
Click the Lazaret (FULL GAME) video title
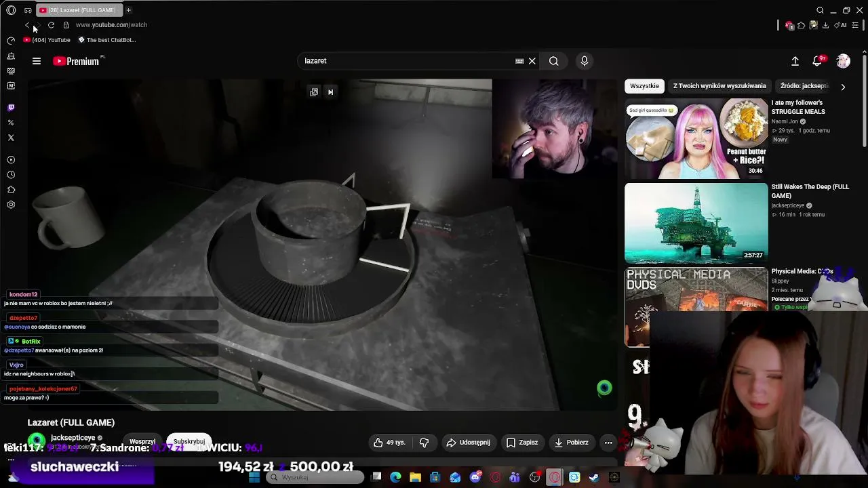[x=71, y=422]
